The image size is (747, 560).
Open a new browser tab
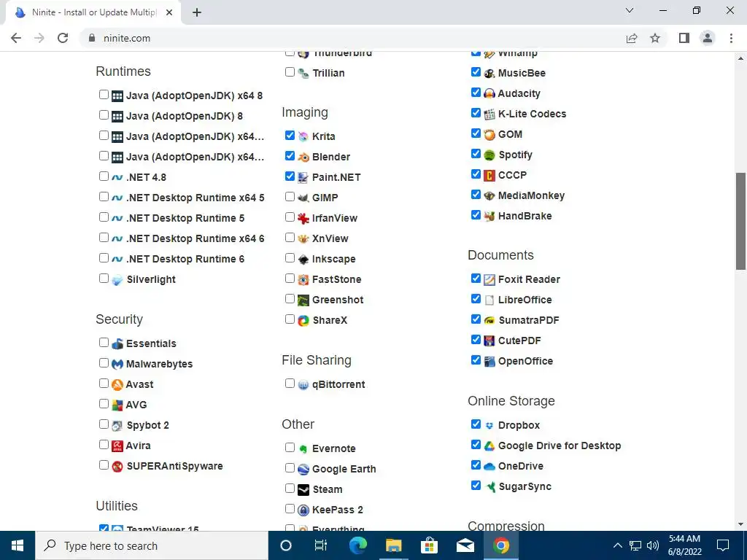coord(197,12)
